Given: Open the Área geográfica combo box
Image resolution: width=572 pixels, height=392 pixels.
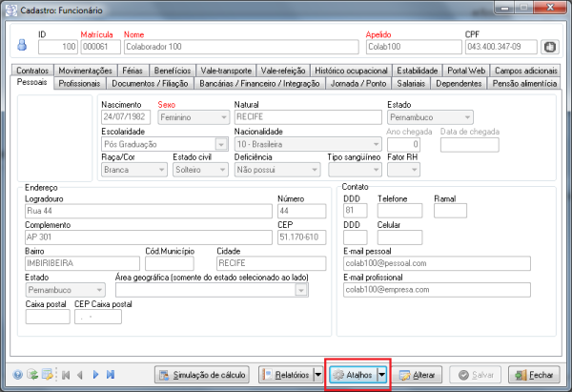Looking at the screenshot, I should (301, 289).
